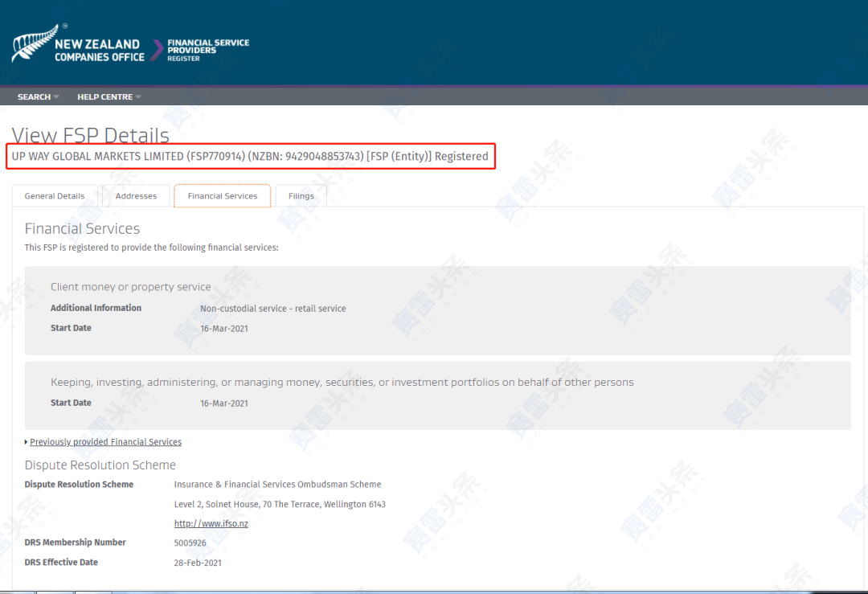The image size is (868, 594).
Task: Open the Filings tab
Action: [301, 196]
